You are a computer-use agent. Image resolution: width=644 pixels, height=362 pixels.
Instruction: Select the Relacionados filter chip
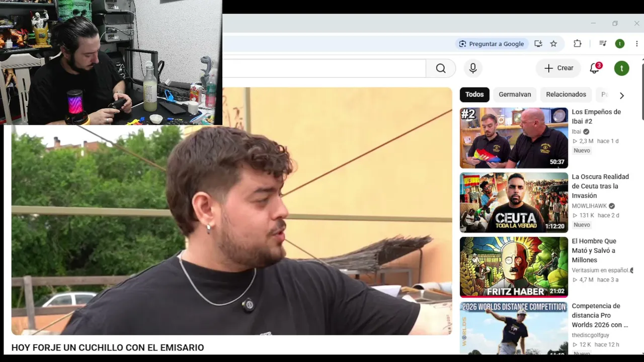tap(566, 95)
